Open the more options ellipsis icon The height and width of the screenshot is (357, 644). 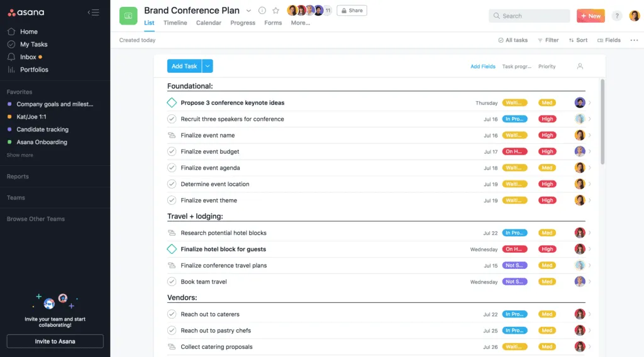click(x=634, y=40)
